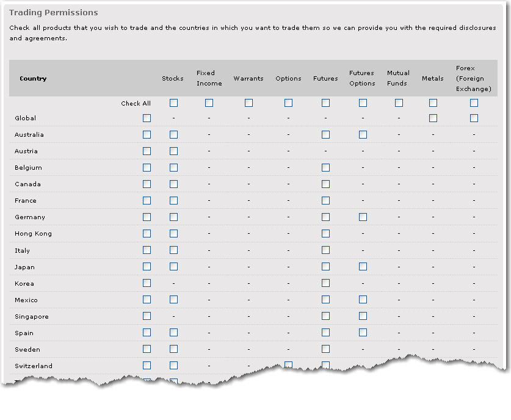
Task: Check Singapore Futures Options checkbox
Action: (363, 316)
